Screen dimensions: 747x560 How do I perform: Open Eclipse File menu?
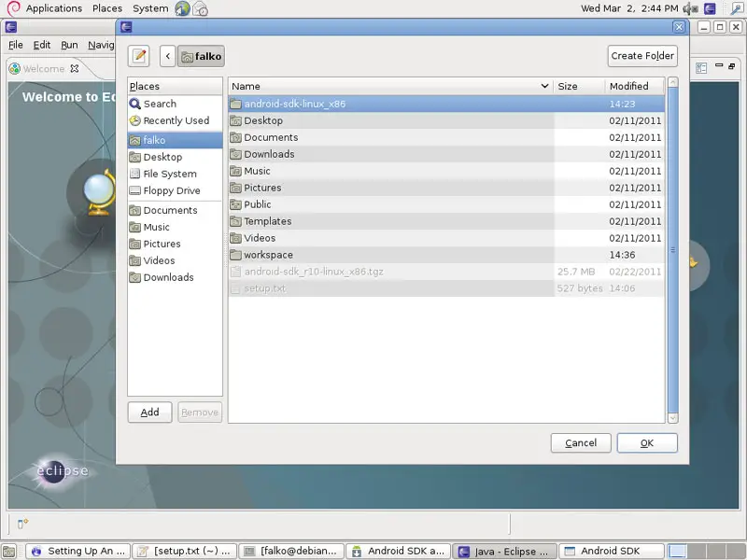pos(16,45)
